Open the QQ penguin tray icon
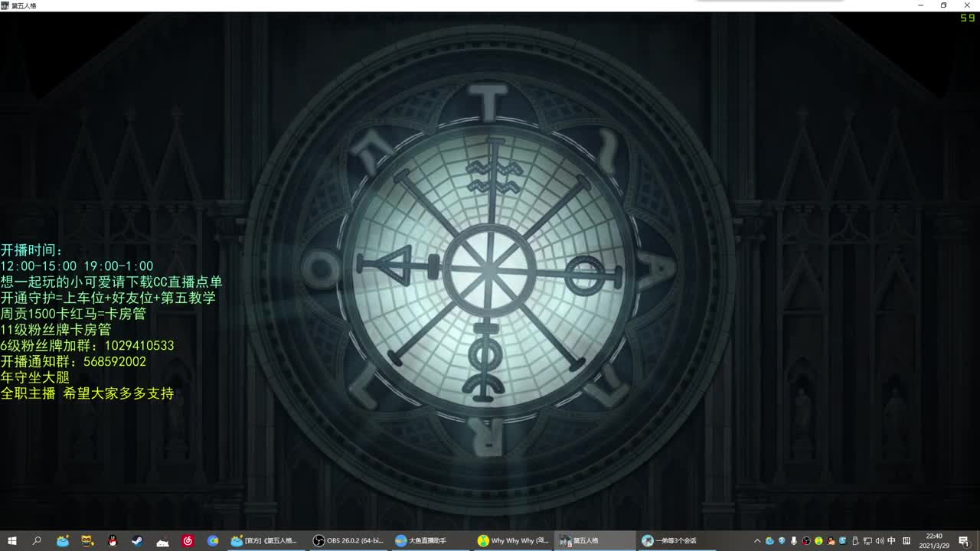 831,541
